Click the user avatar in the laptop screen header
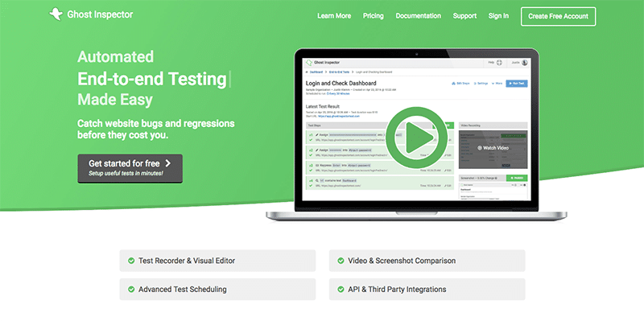This screenshot has height=321, width=644. click(525, 63)
